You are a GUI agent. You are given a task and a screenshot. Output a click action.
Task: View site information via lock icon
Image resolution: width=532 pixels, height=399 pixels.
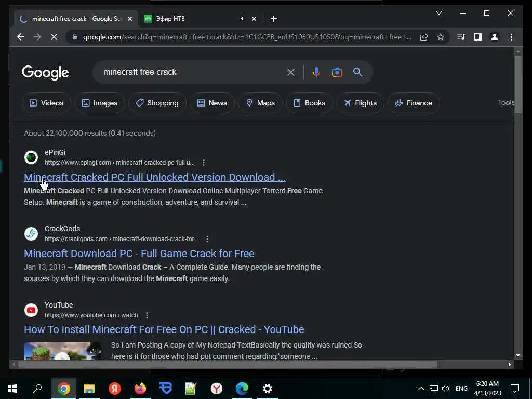click(x=75, y=37)
